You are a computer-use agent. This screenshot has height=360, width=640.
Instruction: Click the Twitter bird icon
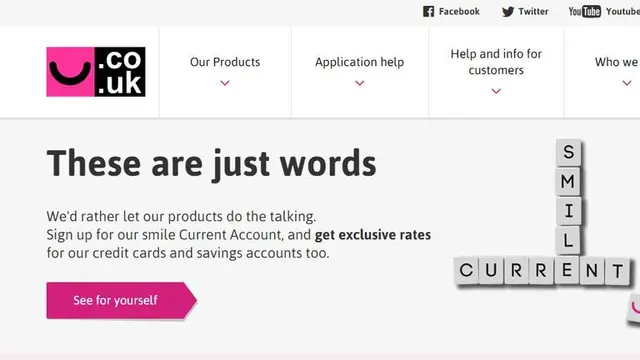(508, 11)
